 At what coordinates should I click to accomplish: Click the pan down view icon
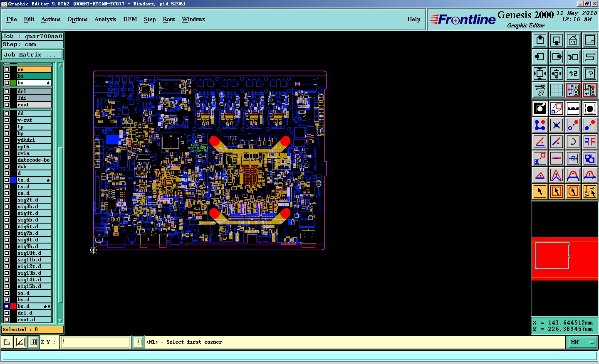click(557, 40)
